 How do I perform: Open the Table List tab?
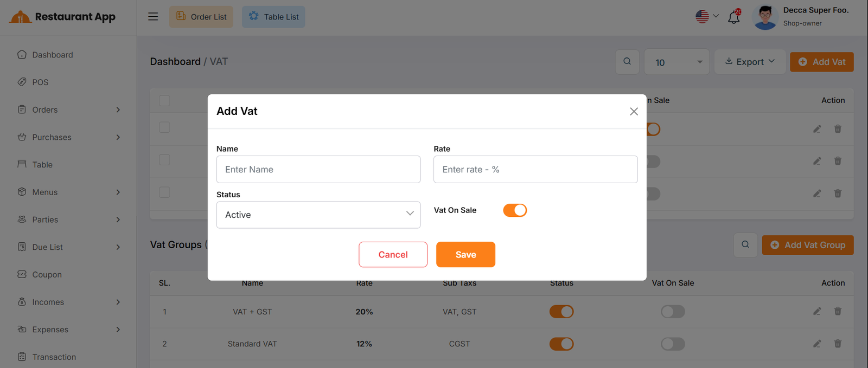[273, 17]
